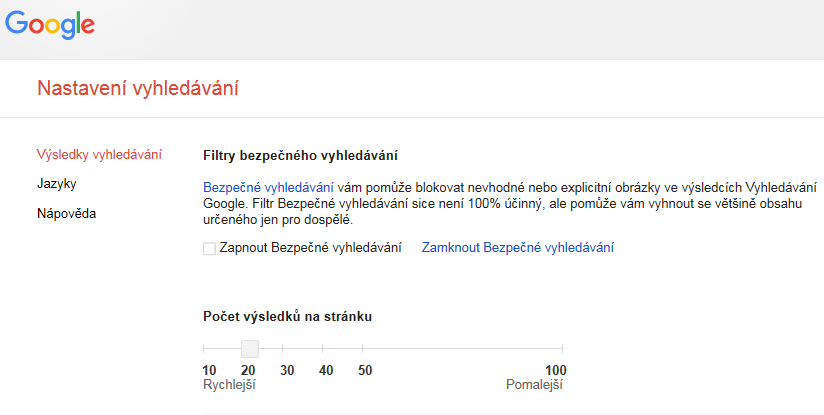
Task: Click the Pomalejší label below the slider
Action: [x=536, y=385]
